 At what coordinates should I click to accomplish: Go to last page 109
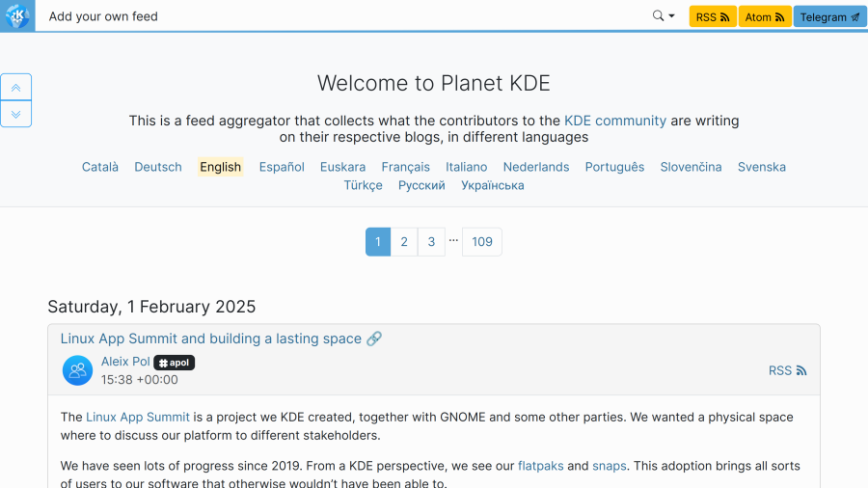(x=482, y=242)
